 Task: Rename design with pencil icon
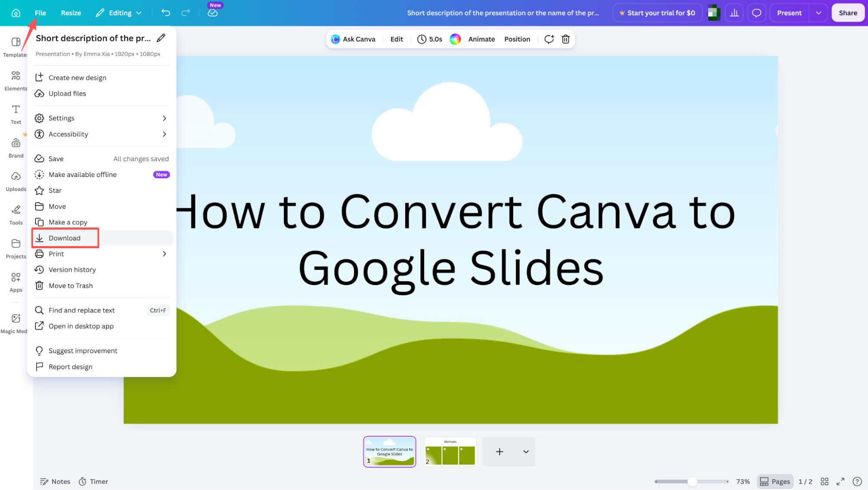pyautogui.click(x=161, y=38)
